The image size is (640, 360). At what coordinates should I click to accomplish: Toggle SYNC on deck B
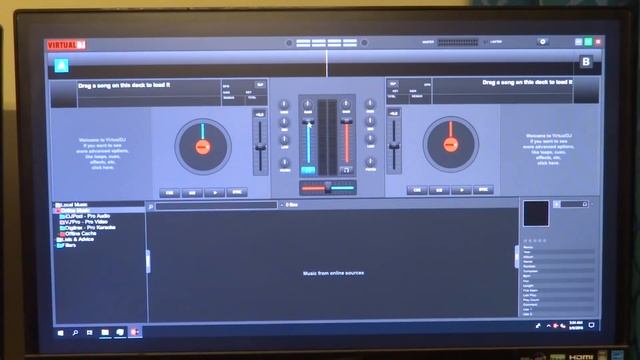coord(483,189)
